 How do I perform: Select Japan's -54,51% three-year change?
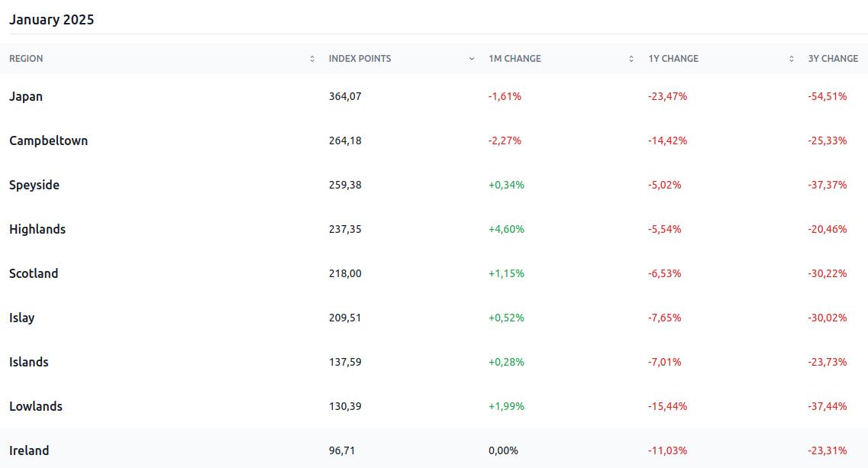(x=828, y=96)
